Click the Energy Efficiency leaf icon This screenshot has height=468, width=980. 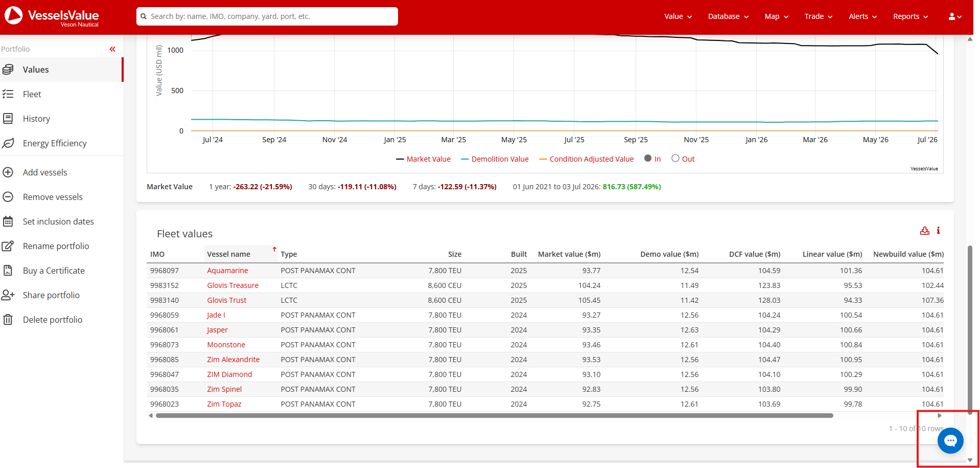point(8,143)
